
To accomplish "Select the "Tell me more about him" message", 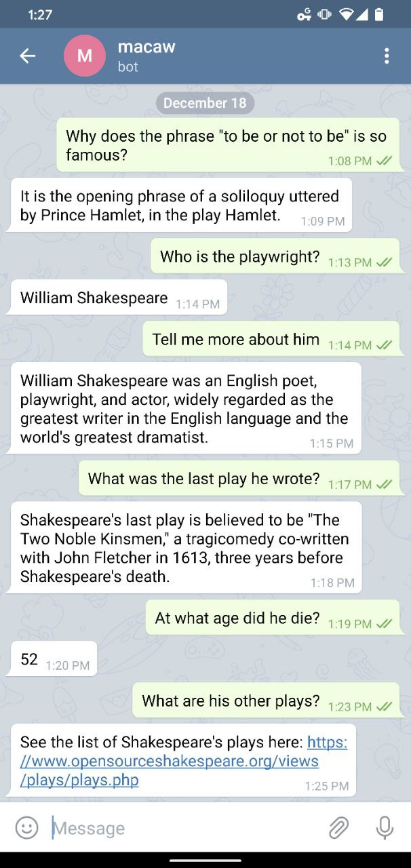I will (x=271, y=339).
